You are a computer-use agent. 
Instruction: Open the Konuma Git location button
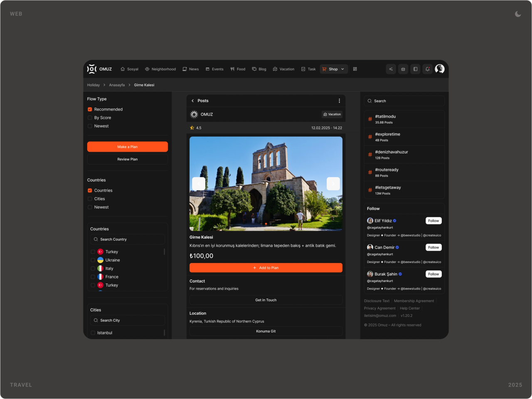tap(266, 331)
